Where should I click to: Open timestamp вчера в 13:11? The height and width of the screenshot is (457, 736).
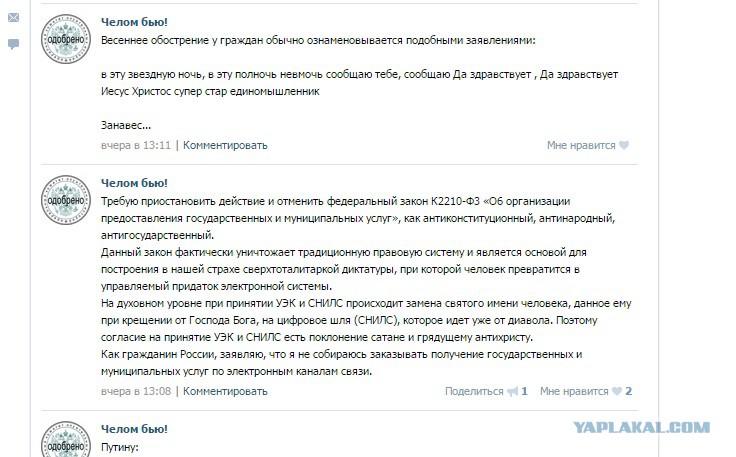[x=136, y=145]
